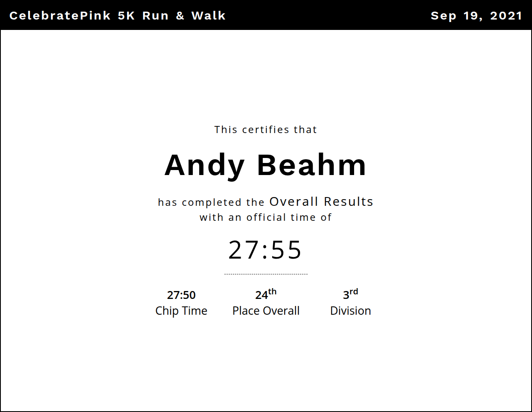The height and width of the screenshot is (412, 532).
Task: Click the 'This certifies that' text
Action: tap(266, 130)
